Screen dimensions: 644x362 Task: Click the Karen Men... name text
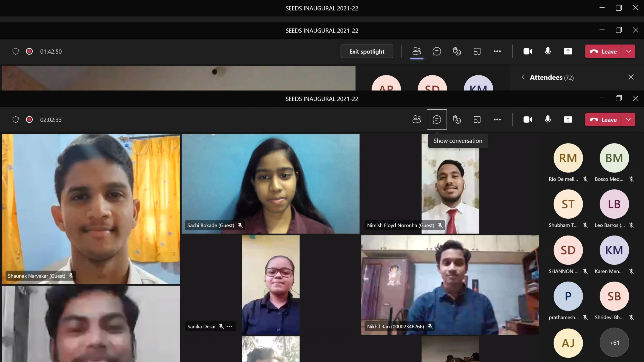609,271
